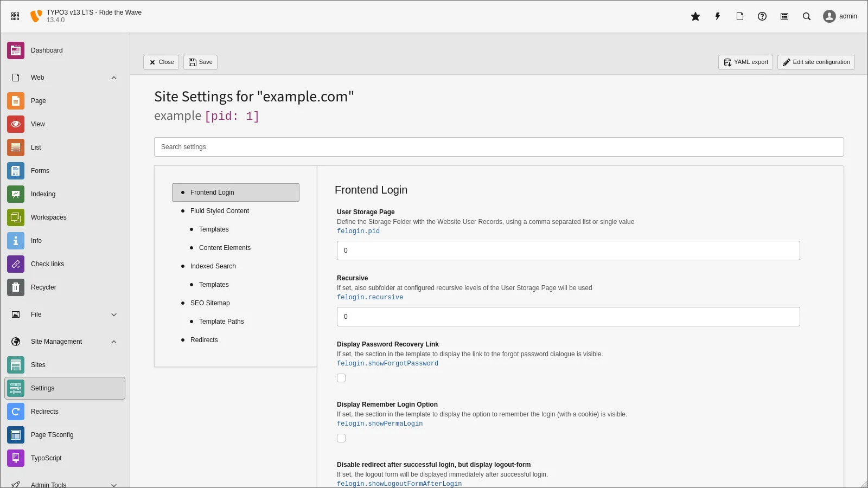The image size is (868, 488).
Task: Flush caches via the lightning bolt icon
Action: tap(717, 16)
